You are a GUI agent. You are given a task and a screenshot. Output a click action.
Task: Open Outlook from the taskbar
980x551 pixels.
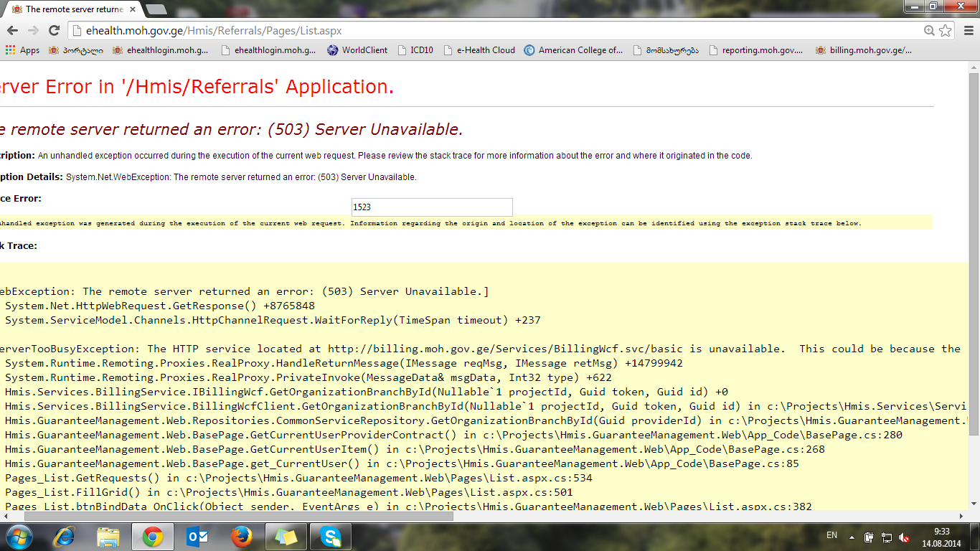point(197,537)
